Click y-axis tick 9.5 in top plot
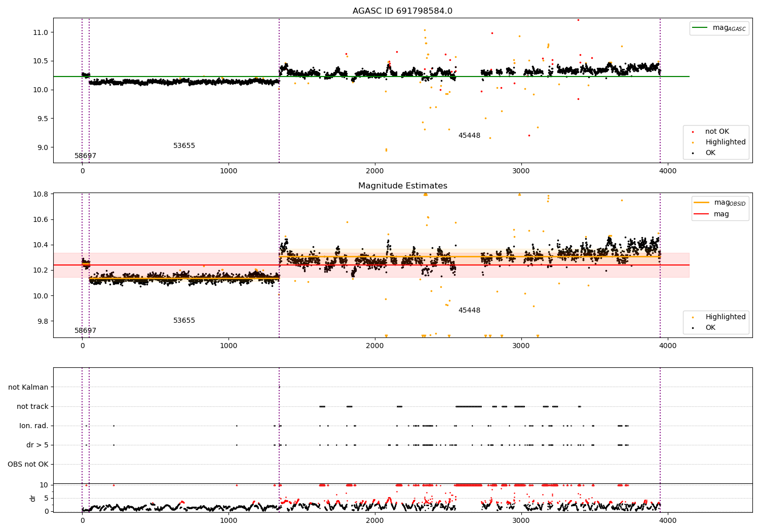Image resolution: width=760 pixels, height=532 pixels. coord(43,119)
